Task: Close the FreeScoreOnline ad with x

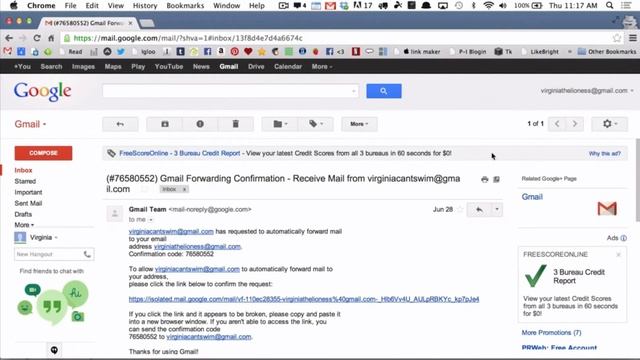Action: 618,254
